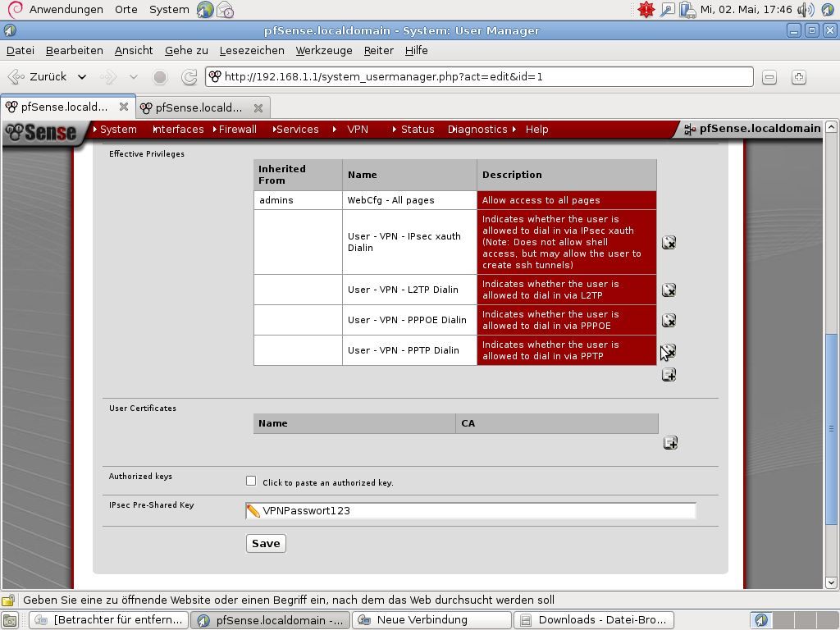This screenshot has width=840, height=630.
Task: Open the Lesezeichen menu
Action: click(252, 50)
